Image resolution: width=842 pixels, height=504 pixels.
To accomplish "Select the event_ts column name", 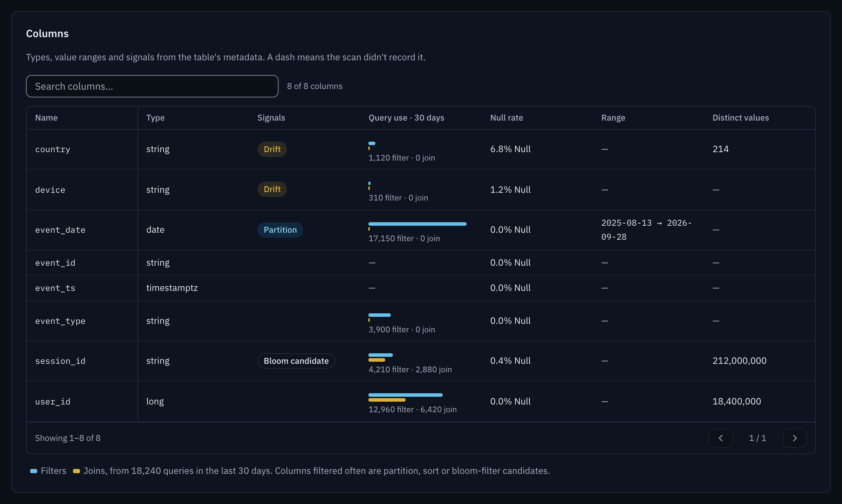I will point(55,288).
